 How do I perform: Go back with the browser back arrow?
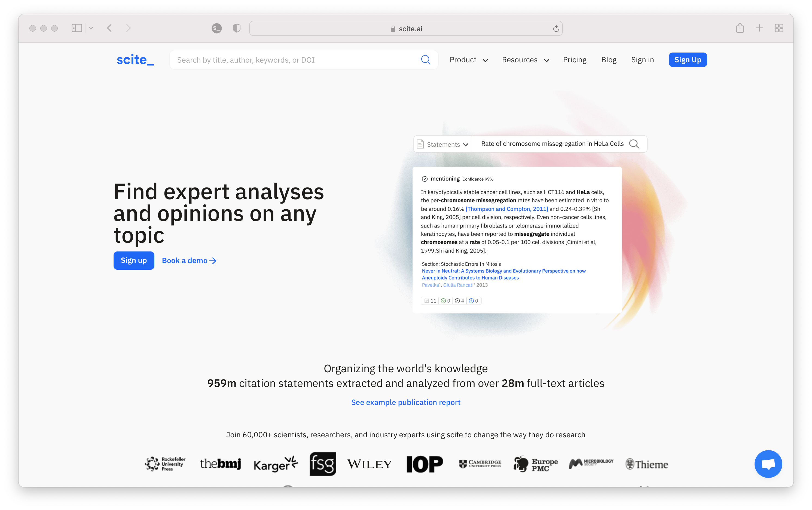click(109, 28)
